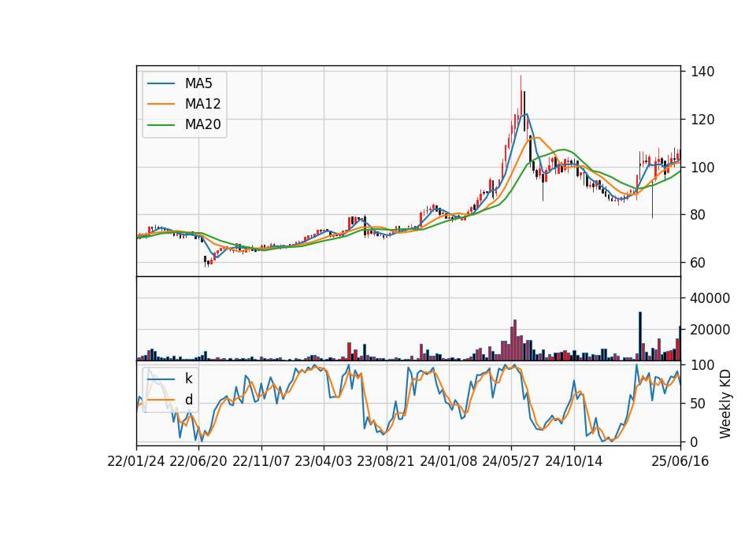Click the d legend label in KD panel
This screenshot has height=543, width=756.
pyautogui.click(x=188, y=400)
